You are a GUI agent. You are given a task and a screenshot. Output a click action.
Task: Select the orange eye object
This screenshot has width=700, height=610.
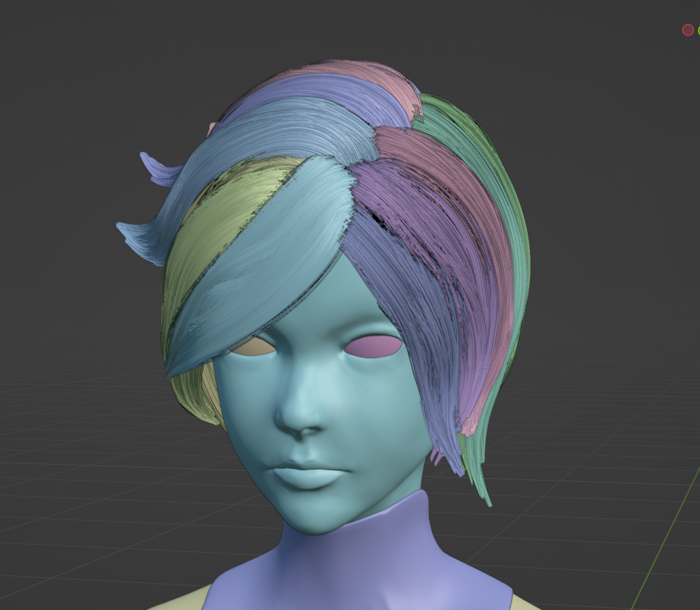(x=254, y=346)
